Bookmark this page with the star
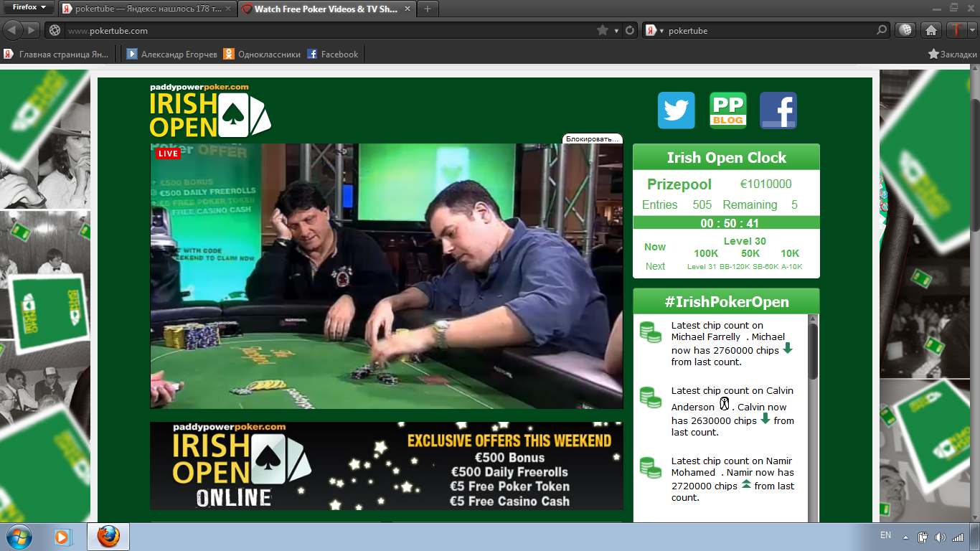The width and height of the screenshot is (980, 551). pos(603,30)
